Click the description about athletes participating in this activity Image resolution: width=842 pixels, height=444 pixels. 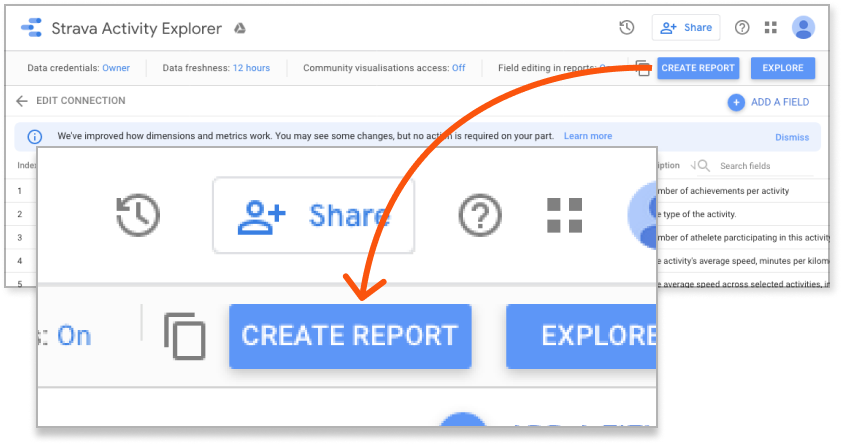[743, 237]
